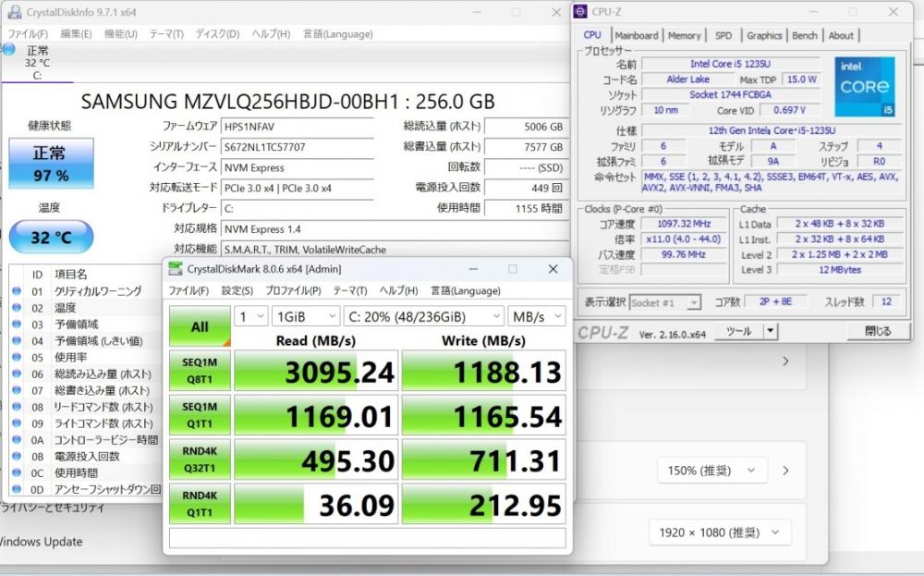Run the SEQ1M Q8T1 benchmark test
The image size is (924, 576).
point(200,371)
